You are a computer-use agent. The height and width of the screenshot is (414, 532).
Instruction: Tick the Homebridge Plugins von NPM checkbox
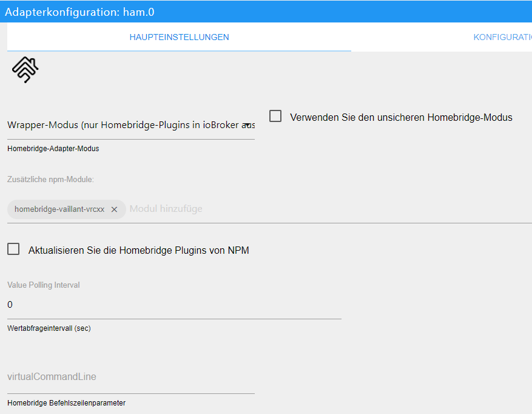(13, 249)
